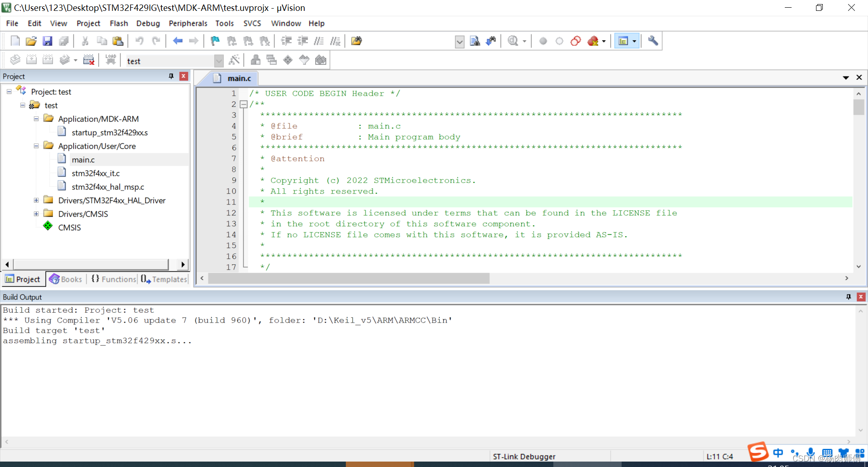Select the main.c editor tab
This screenshot has width=868, height=467.
(x=234, y=78)
